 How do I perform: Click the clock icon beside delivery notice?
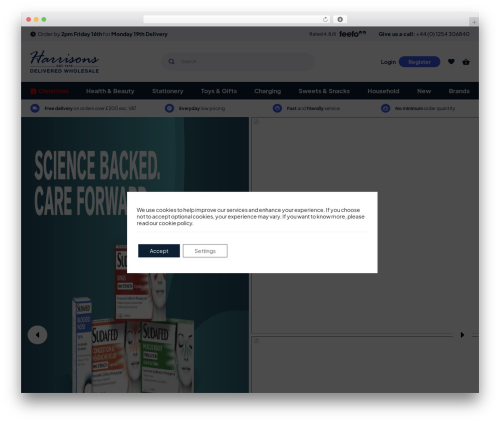[33, 34]
